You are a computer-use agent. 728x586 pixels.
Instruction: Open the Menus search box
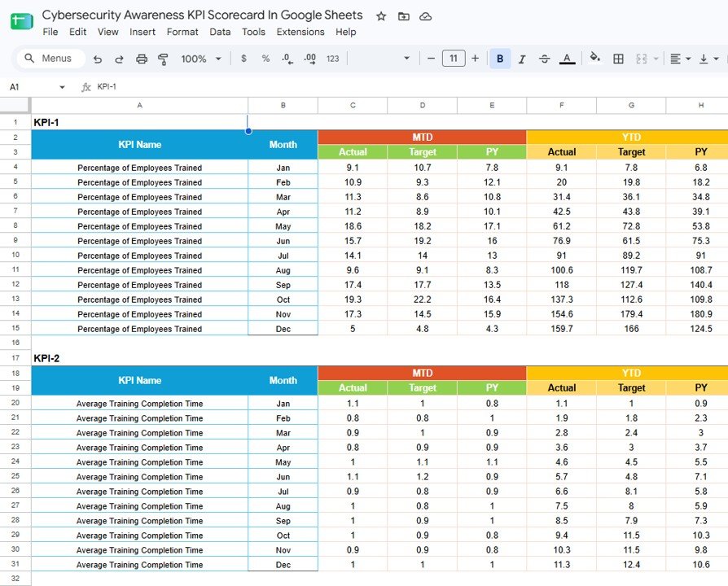tap(50, 59)
